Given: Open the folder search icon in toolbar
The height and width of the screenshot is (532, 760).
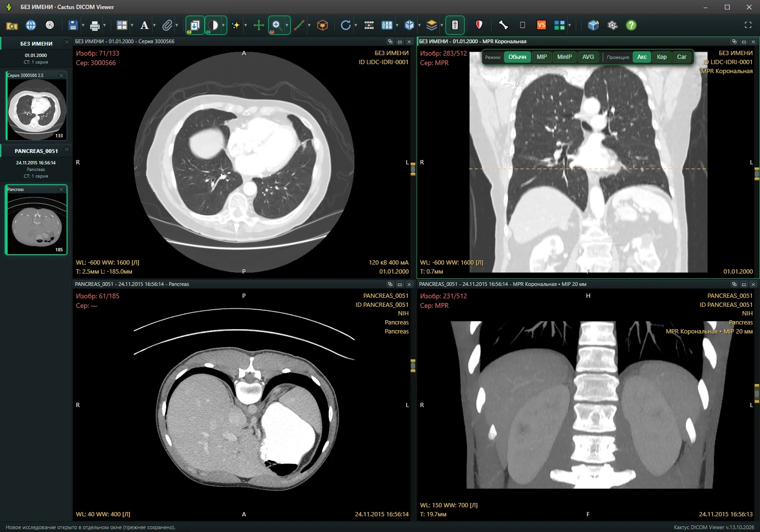Looking at the screenshot, I should pos(12,26).
